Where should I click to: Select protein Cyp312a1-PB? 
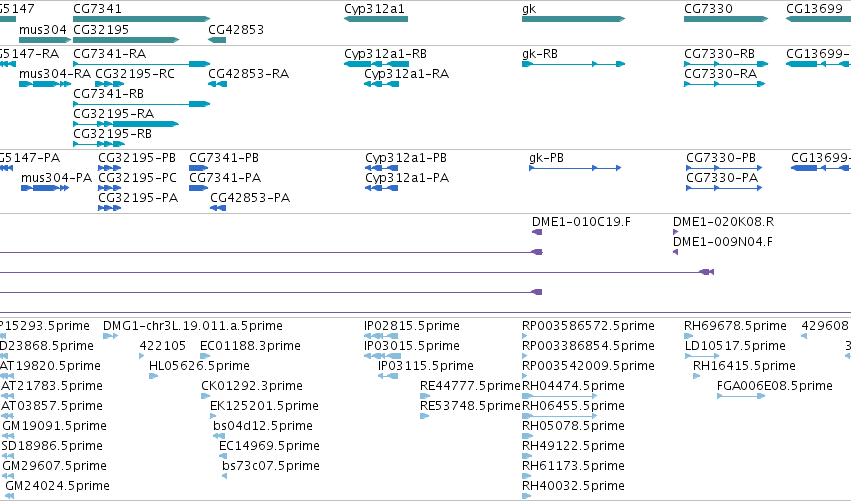click(382, 168)
